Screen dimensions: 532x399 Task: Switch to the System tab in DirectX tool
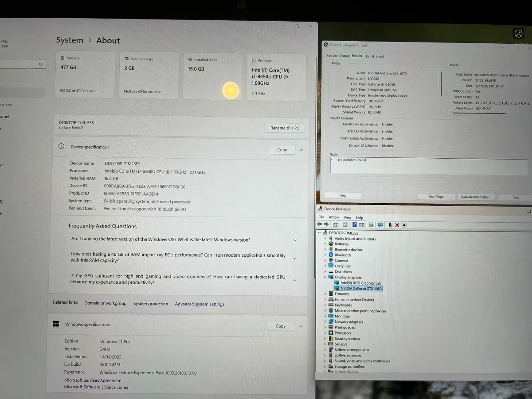tap(332, 56)
